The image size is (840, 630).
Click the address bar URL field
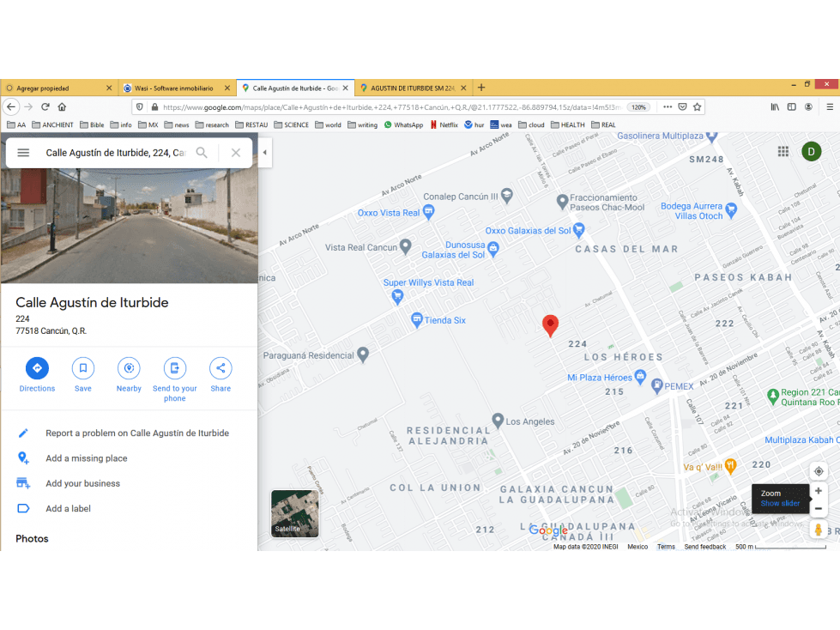tap(391, 107)
